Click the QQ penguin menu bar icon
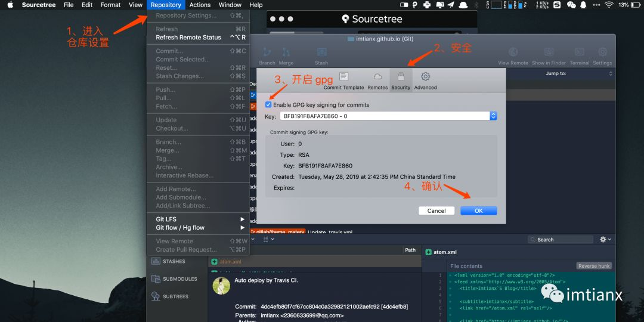 pos(583,5)
